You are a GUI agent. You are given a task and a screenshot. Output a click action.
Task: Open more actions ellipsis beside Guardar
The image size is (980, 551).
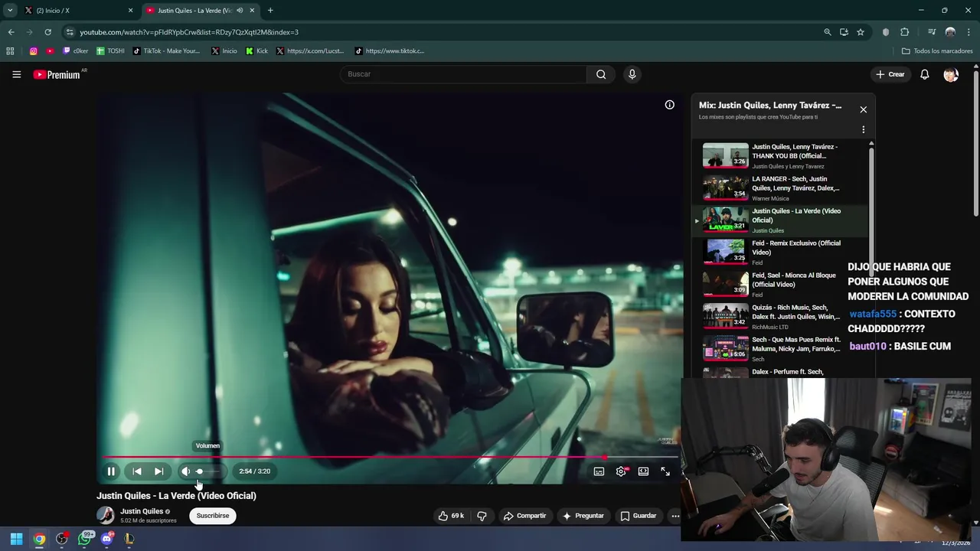point(675,516)
